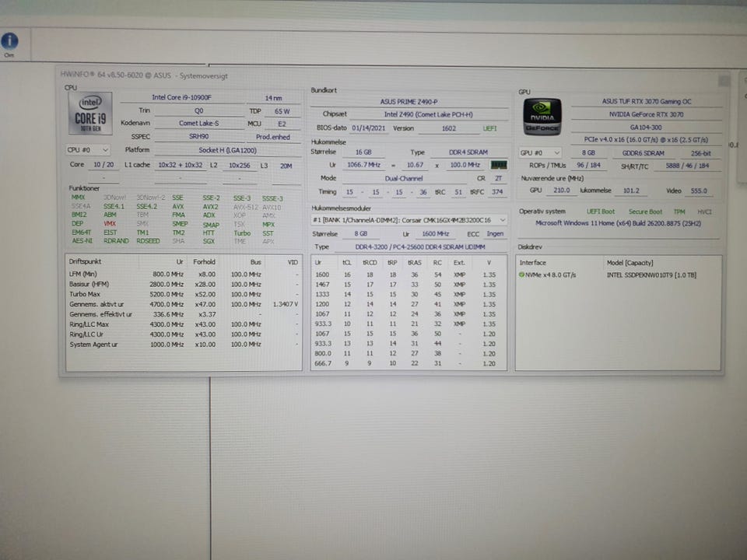Click the LFM (Min) row
Screen dimensions: 747x560
tap(184, 275)
